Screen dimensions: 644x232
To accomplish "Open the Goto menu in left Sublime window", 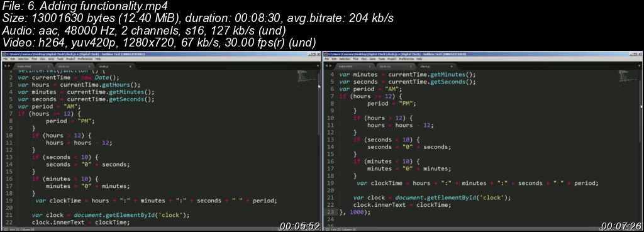I will pos(51,58).
